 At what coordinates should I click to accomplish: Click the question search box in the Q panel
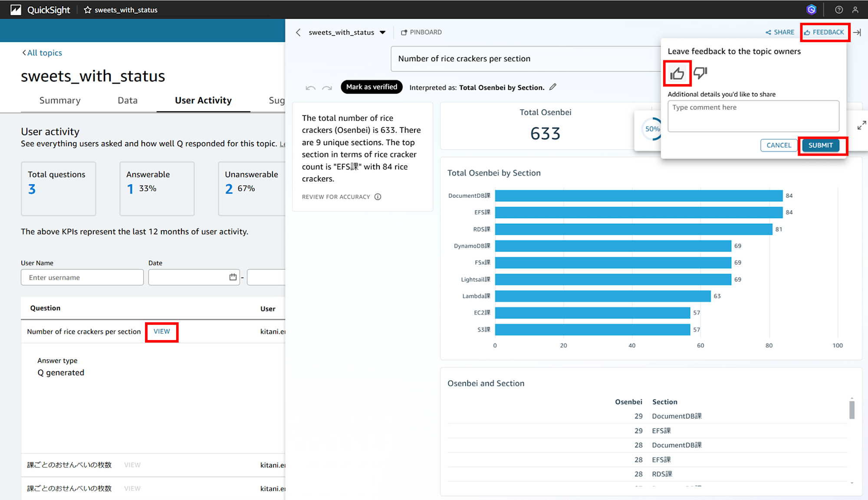(x=525, y=59)
